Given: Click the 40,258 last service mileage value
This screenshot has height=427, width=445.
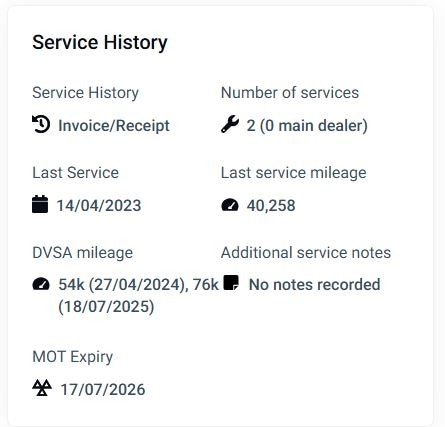Looking at the screenshot, I should point(271,206).
